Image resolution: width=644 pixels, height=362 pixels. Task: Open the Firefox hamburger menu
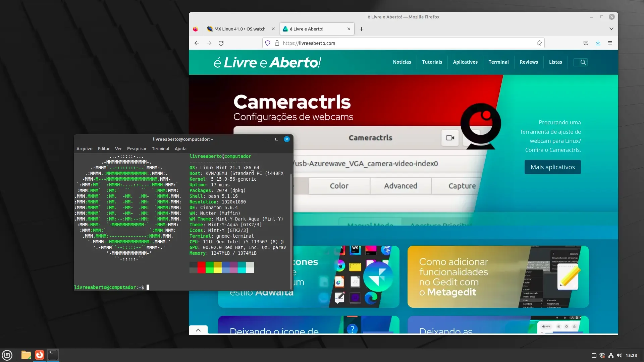pyautogui.click(x=610, y=43)
